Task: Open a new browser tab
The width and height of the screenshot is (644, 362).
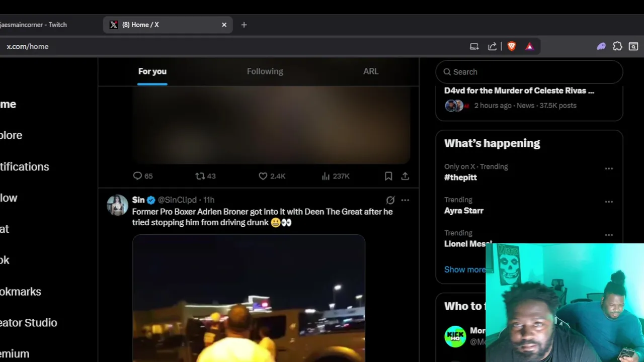Action: (x=244, y=25)
